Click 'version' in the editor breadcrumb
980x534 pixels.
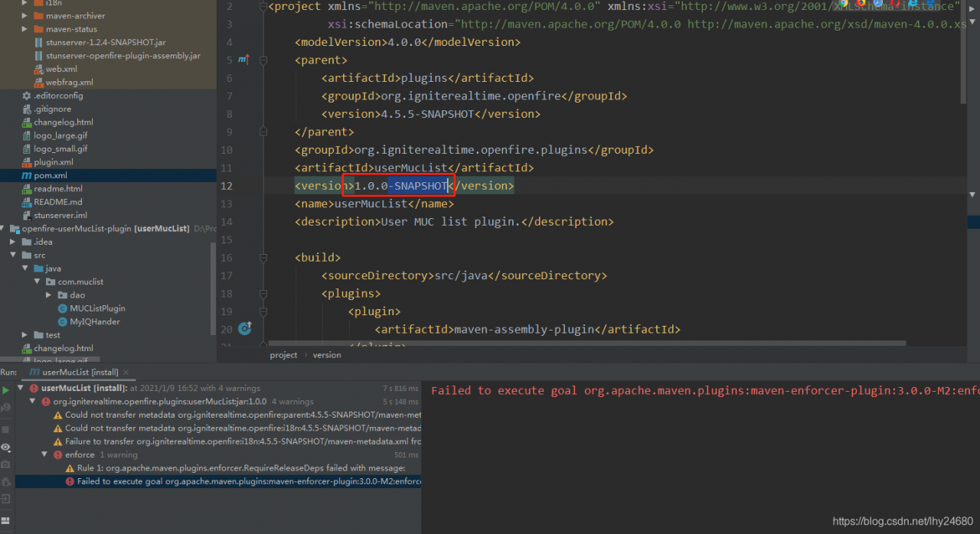pyautogui.click(x=327, y=355)
